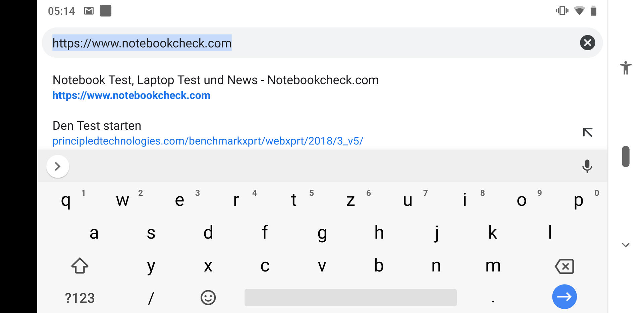
Task: Collapse the keyboard with the down chevron
Action: tap(626, 245)
